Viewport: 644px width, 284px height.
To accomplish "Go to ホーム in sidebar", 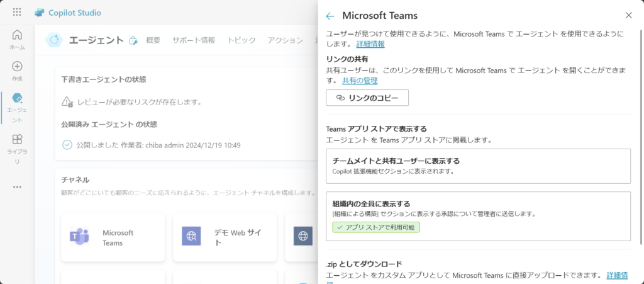I will click(17, 40).
